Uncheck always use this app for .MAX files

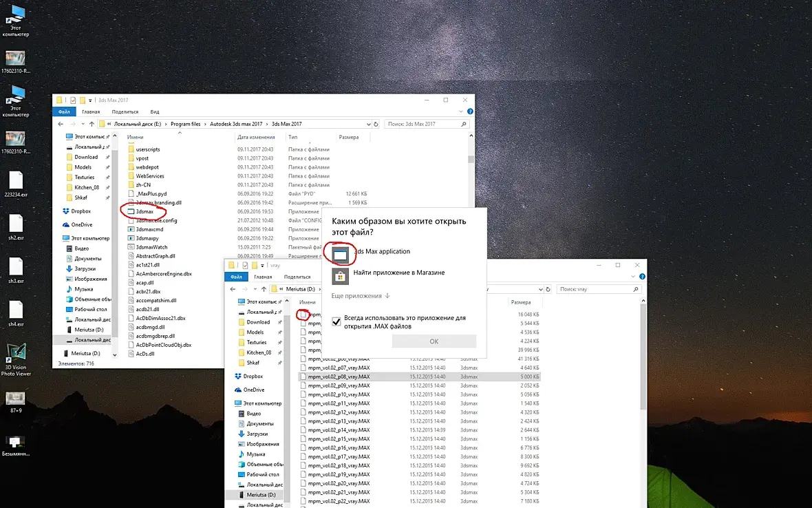click(x=336, y=321)
